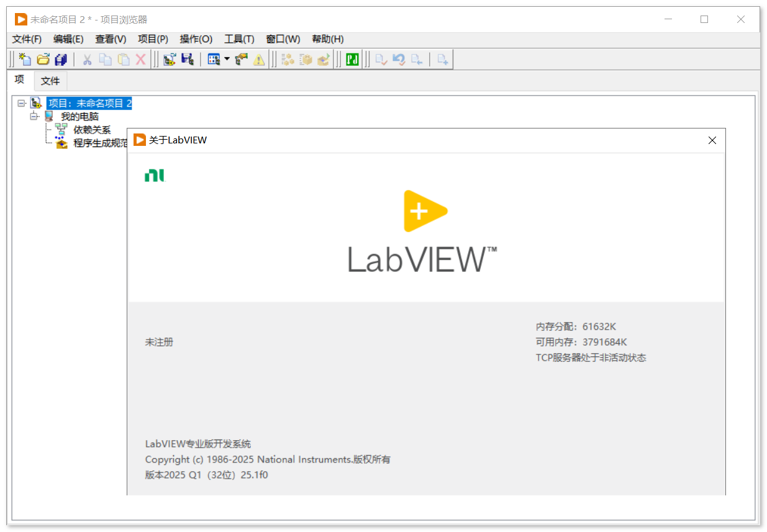The image size is (767, 532).
Task: Click the LabVIEW专业版开发系统 text
Action: point(198,444)
